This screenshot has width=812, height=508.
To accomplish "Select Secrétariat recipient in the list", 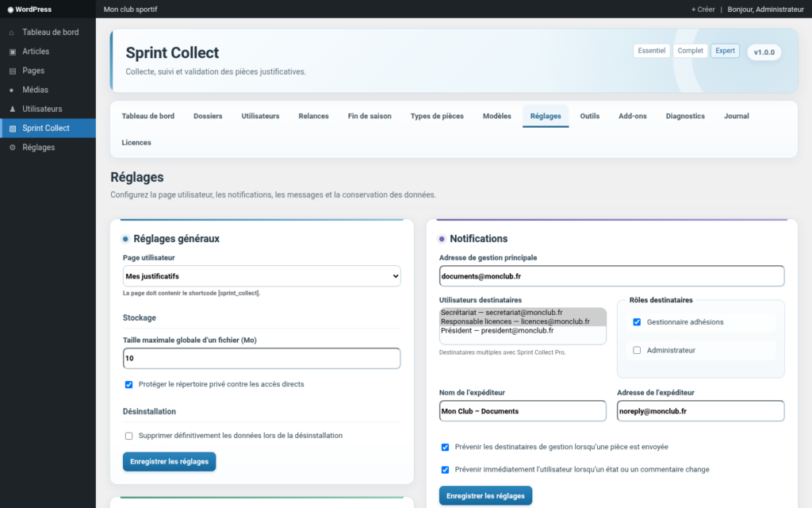I will coord(523,313).
